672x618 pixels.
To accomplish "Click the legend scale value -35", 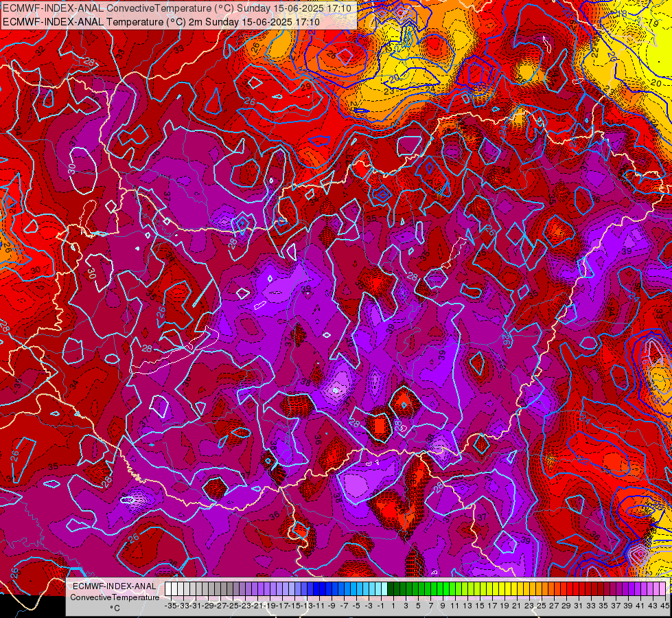I will coord(170,606).
